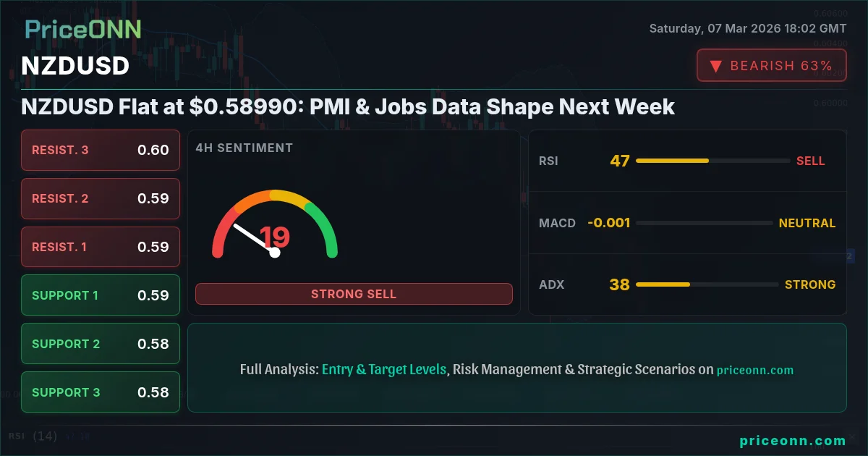868x456 pixels.
Task: Click the sentiment gauge needle
Action: coord(254,238)
